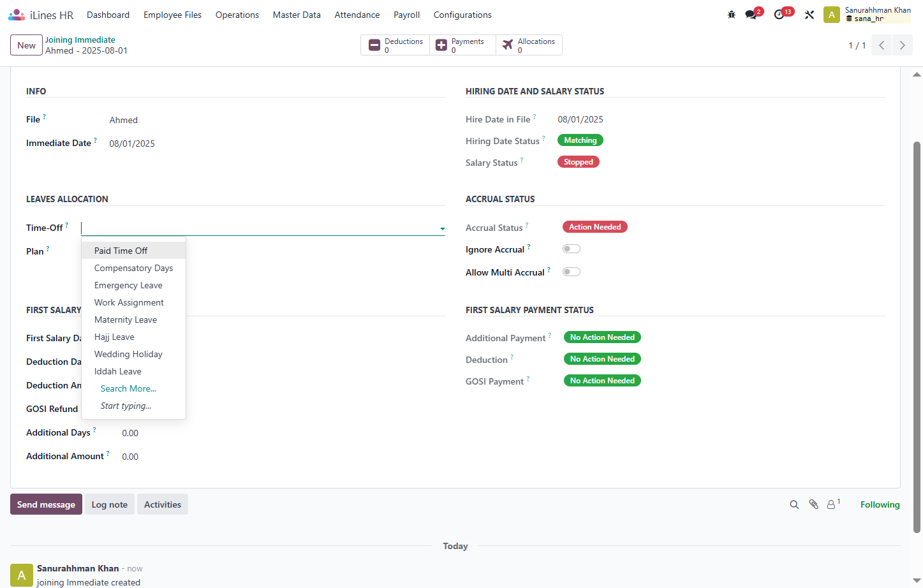Click the New record button

(27, 45)
